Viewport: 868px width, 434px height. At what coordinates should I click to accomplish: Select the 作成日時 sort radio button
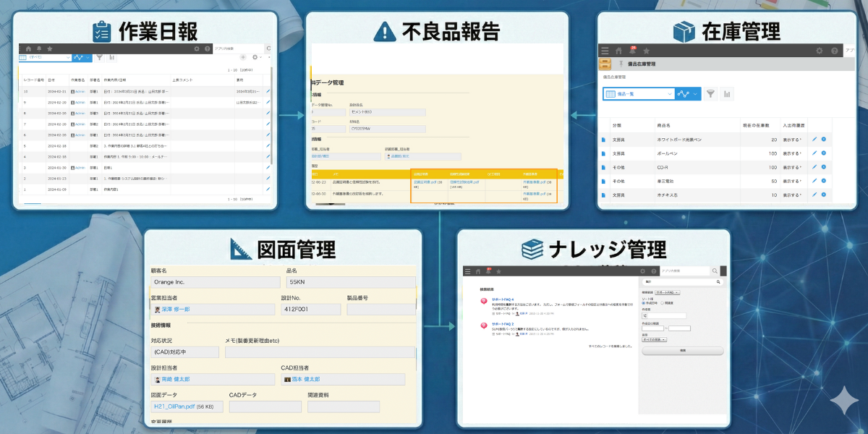coord(643,303)
